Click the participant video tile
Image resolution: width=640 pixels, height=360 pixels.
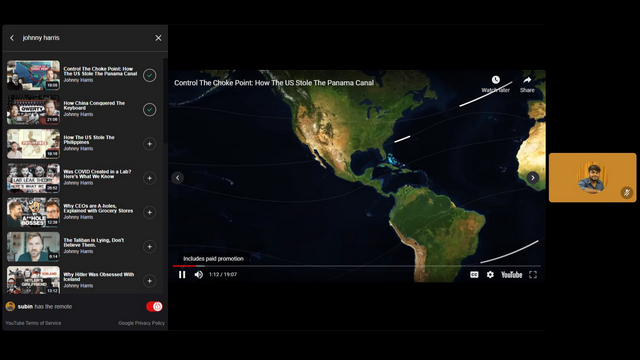tap(592, 178)
